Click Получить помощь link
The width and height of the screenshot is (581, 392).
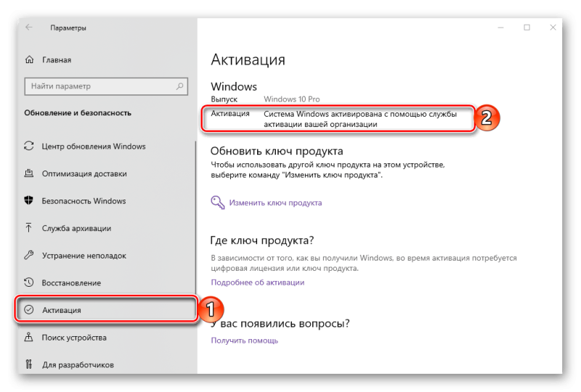pos(244,340)
